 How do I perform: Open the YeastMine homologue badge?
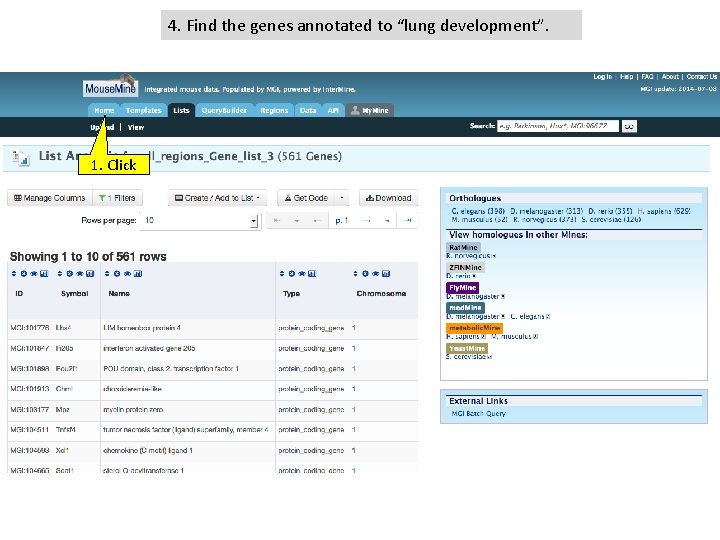pos(467,349)
